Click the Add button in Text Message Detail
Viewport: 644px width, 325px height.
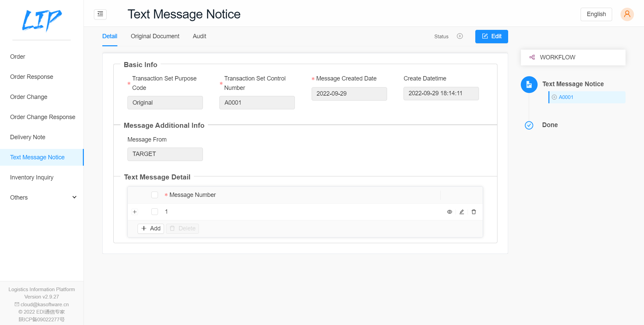pos(151,228)
